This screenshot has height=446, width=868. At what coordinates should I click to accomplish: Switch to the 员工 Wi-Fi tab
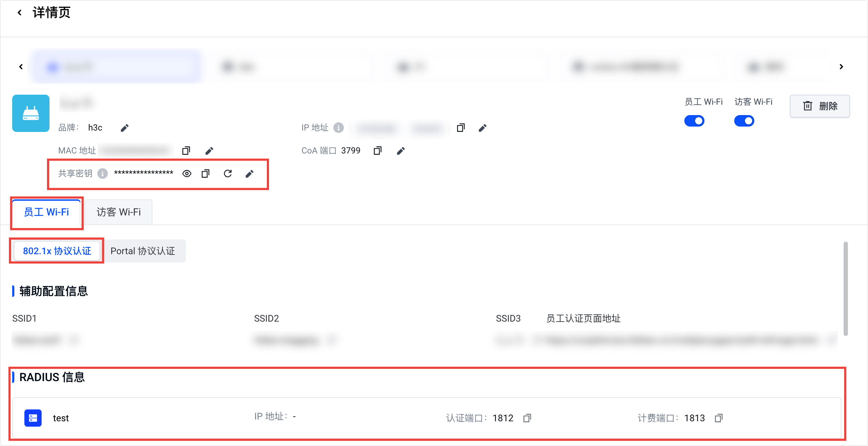(46, 212)
